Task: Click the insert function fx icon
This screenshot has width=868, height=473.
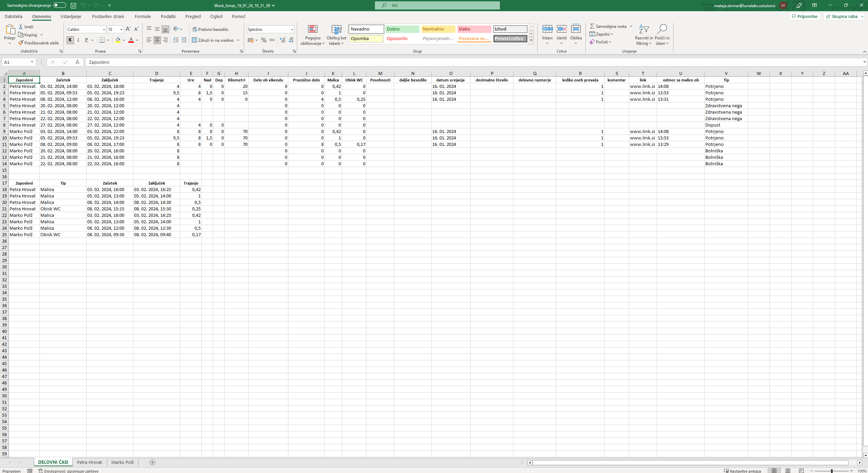Action: 77,62
